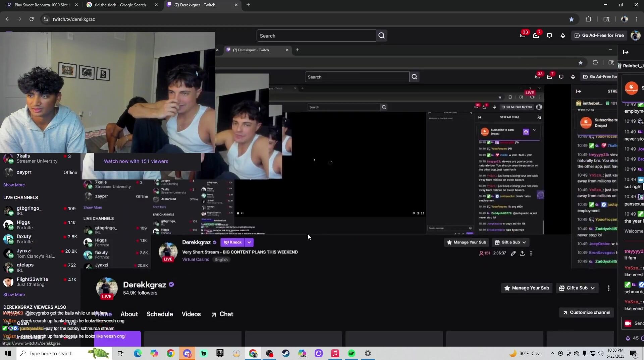This screenshot has width=644, height=360.
Task: Open Jynxzi channel in sidebar
Action: 40,253
